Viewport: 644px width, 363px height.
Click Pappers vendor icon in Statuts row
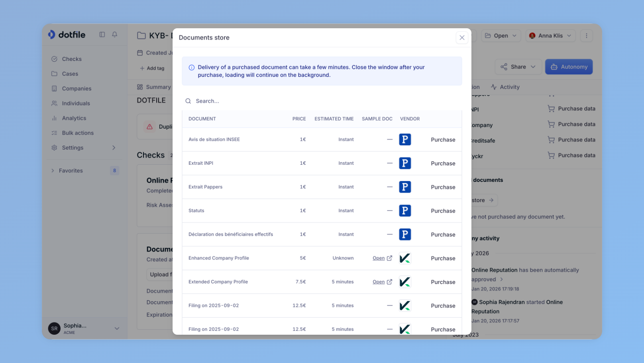[x=405, y=211]
